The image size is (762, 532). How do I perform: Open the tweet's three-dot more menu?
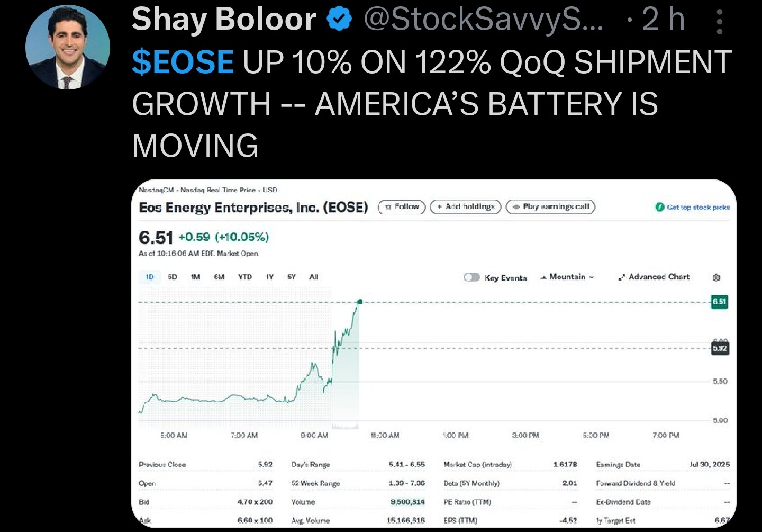click(x=719, y=21)
